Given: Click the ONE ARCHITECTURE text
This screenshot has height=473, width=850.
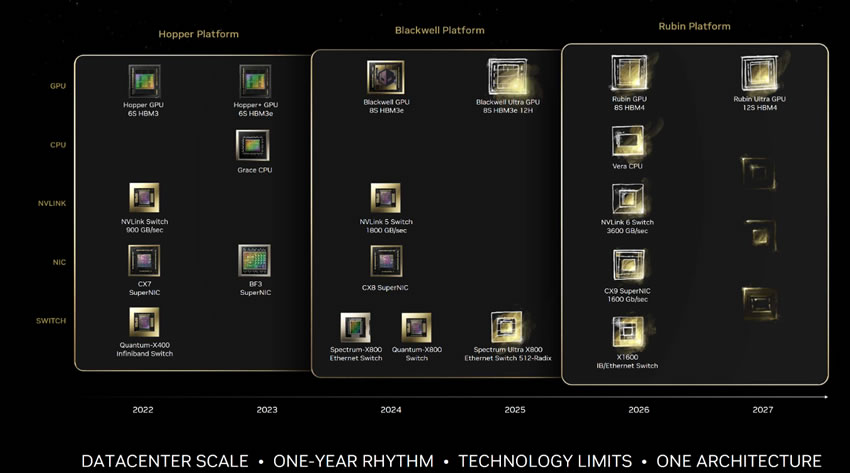Looking at the screenshot, I should [x=739, y=461].
